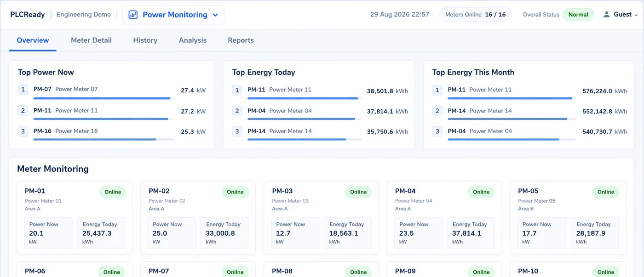Click Area B label on PM-05

point(526,209)
